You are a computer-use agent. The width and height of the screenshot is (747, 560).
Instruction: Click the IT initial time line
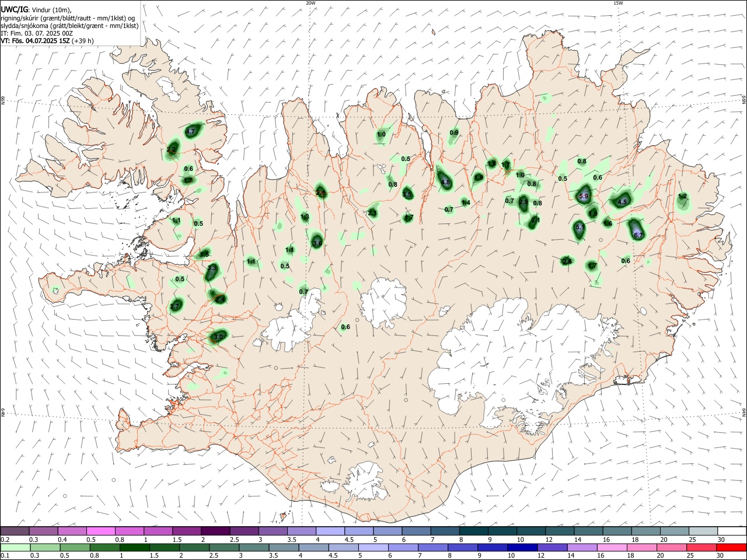[x=37, y=33]
